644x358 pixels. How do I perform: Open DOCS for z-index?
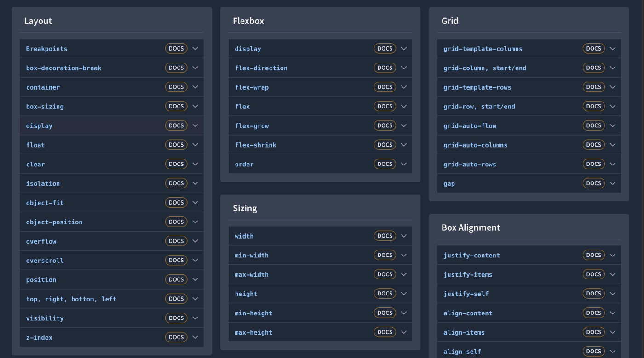pos(176,337)
